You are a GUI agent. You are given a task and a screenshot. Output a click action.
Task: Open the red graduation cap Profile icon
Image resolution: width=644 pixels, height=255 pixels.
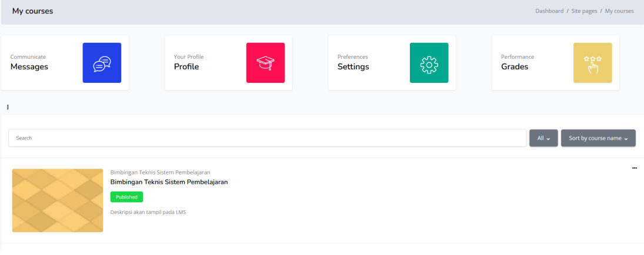[x=265, y=63]
